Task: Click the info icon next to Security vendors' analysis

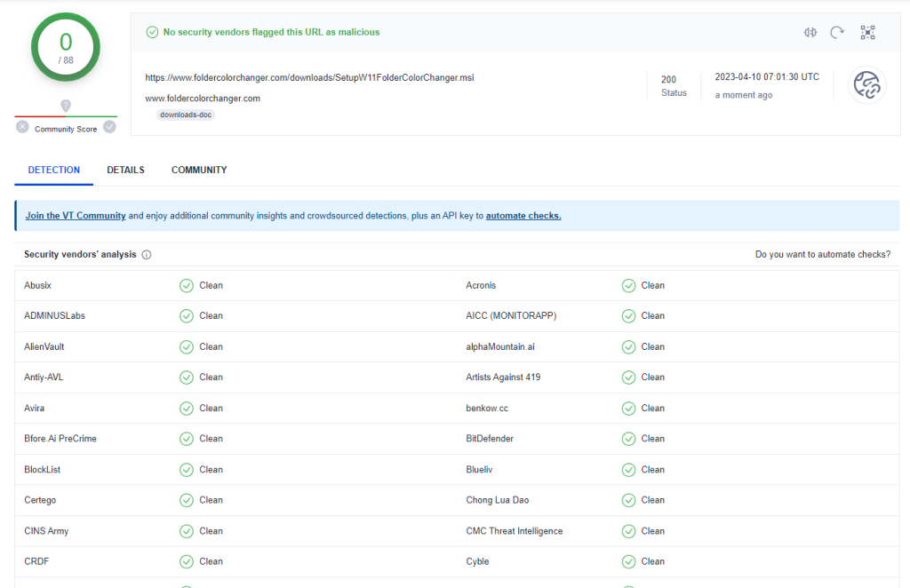Action: click(147, 255)
